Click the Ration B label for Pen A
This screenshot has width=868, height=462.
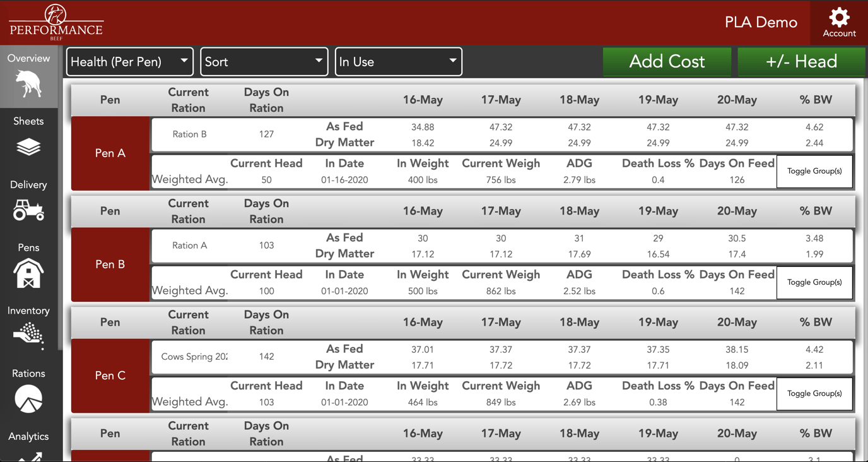[189, 134]
